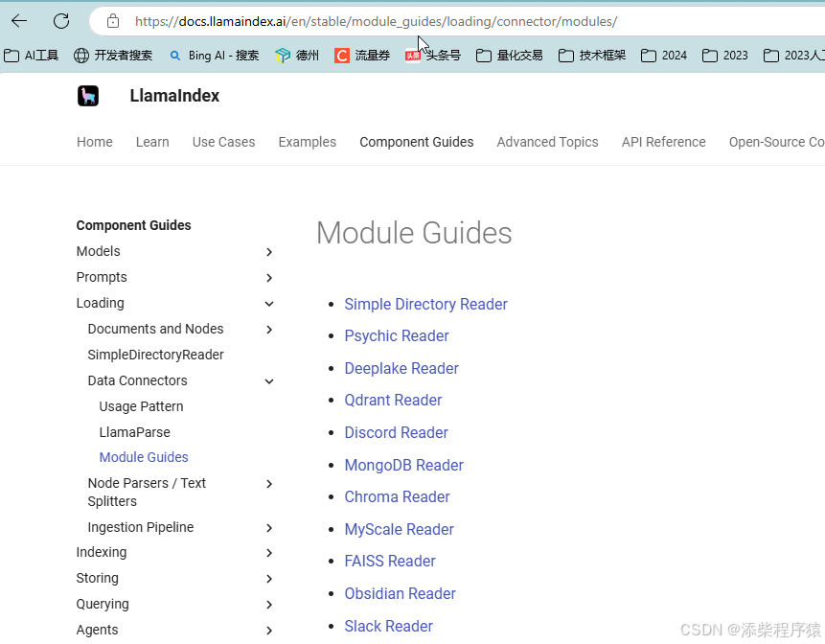825x644 pixels.
Task: Expand Documents and Nodes chevron
Action: [269, 330]
